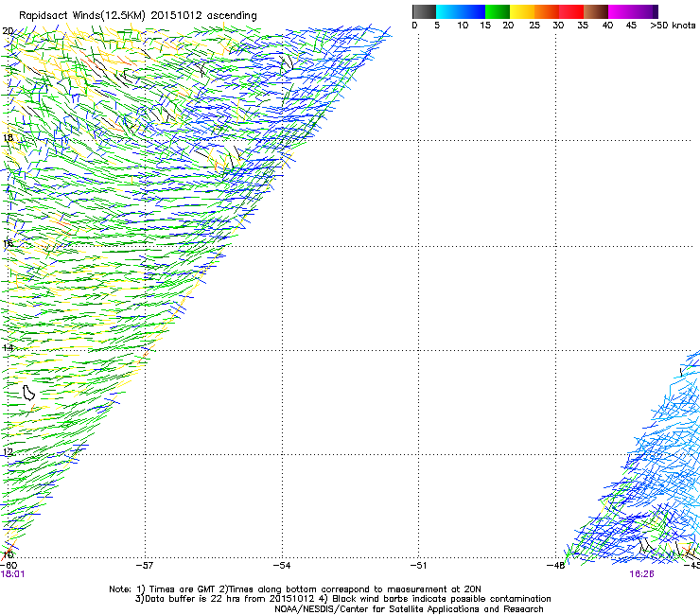Pick the red 30-35 knots legend swatch
Viewport: 700px width, 615px height.
pos(571,11)
